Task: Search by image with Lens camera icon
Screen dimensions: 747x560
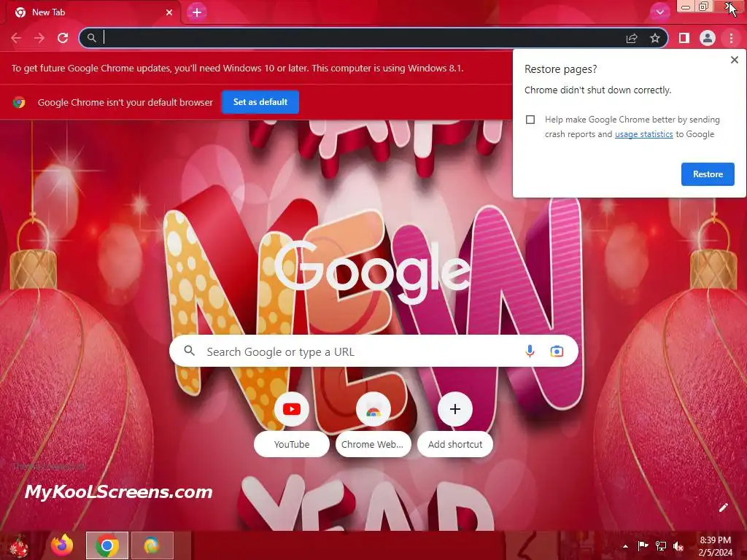Action: click(x=557, y=351)
